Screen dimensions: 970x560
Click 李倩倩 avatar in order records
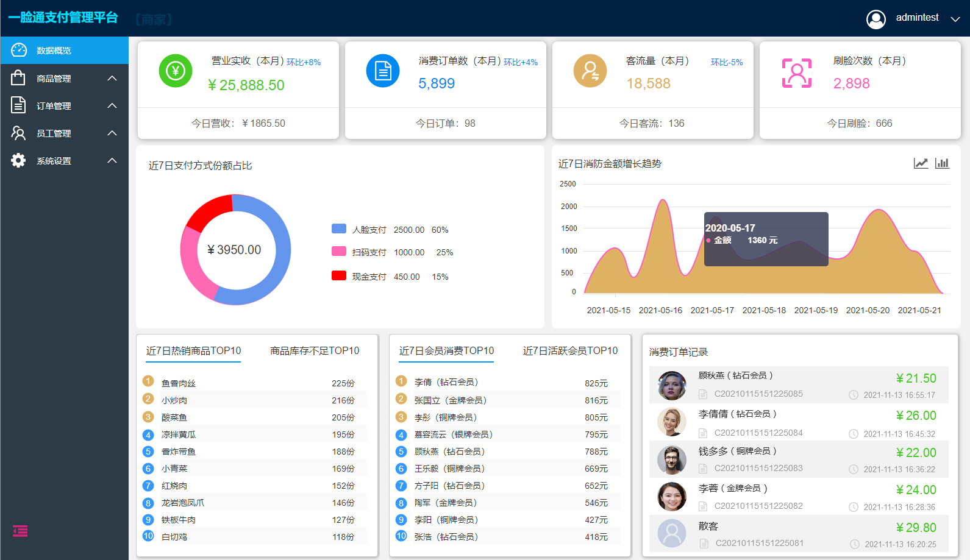672,422
